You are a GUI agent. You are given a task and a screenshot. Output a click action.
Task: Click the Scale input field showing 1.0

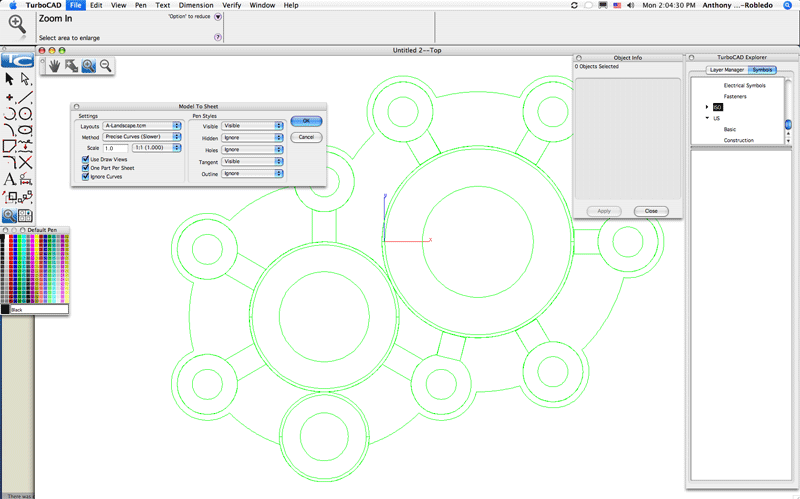coord(115,148)
